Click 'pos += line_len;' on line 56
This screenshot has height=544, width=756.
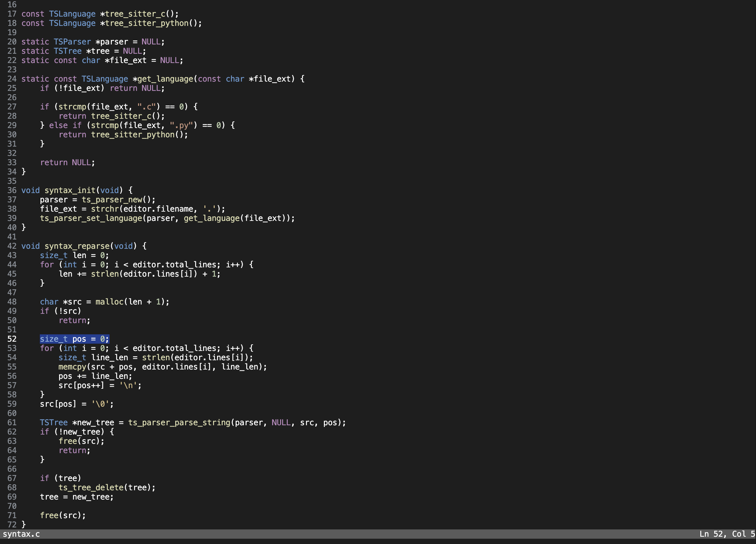(x=95, y=376)
